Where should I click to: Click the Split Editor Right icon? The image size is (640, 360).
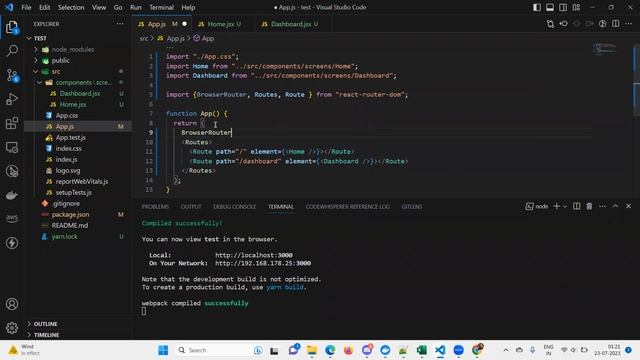(616, 24)
